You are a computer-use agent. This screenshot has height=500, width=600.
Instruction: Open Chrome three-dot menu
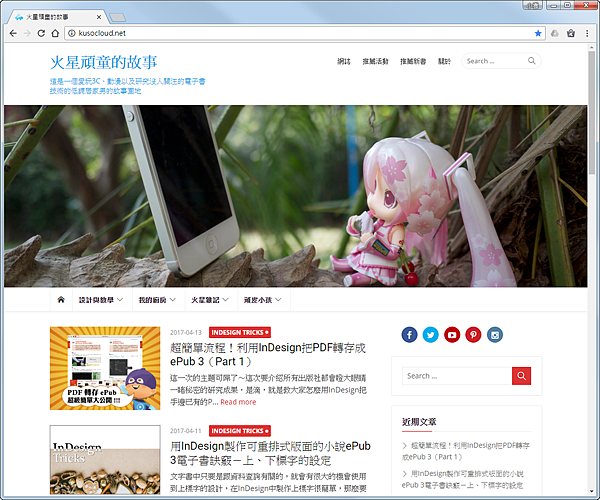(x=587, y=33)
